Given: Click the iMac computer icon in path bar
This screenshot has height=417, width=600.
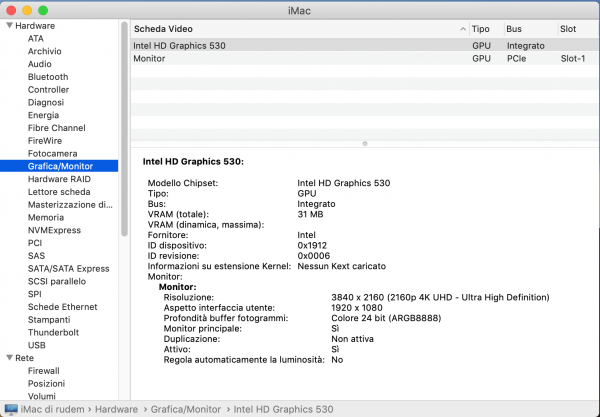Looking at the screenshot, I should pyautogui.click(x=10, y=408).
